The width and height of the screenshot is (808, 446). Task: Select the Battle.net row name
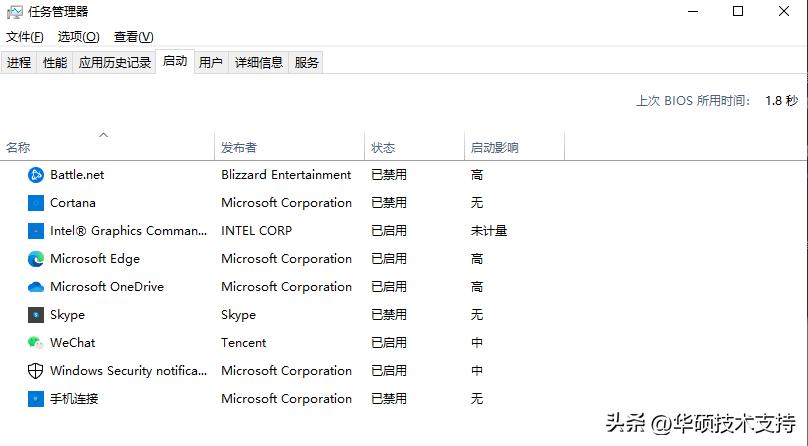77,175
